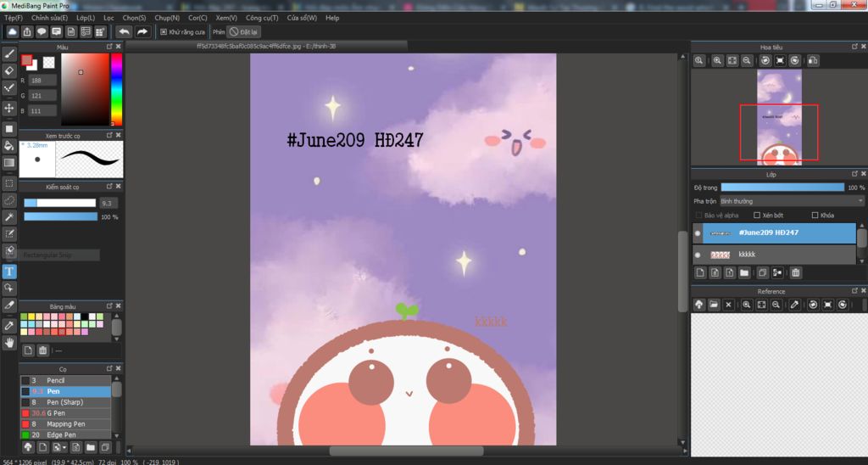Click the Reference panel eyedropper icon
The width and height of the screenshot is (868, 465).
pyautogui.click(x=795, y=305)
